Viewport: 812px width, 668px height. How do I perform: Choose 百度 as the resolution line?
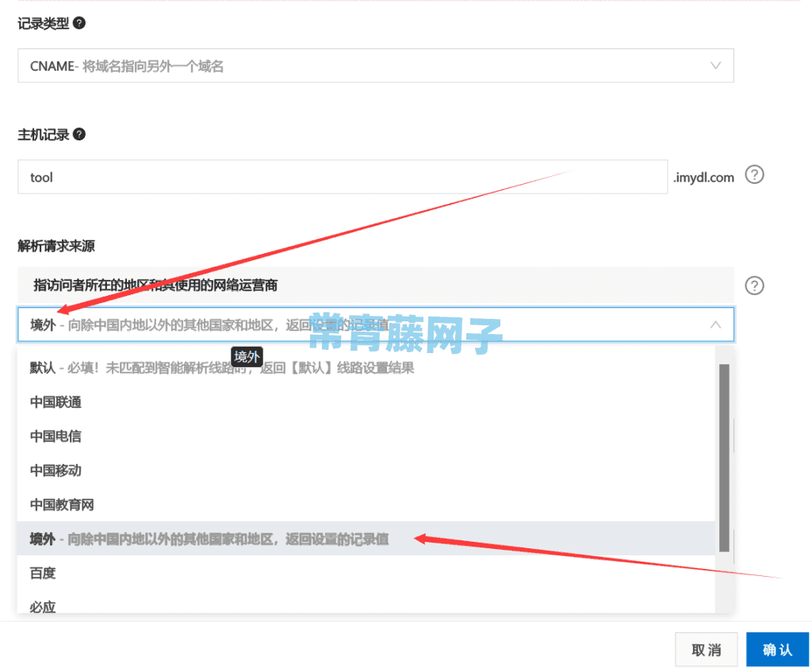(41, 573)
